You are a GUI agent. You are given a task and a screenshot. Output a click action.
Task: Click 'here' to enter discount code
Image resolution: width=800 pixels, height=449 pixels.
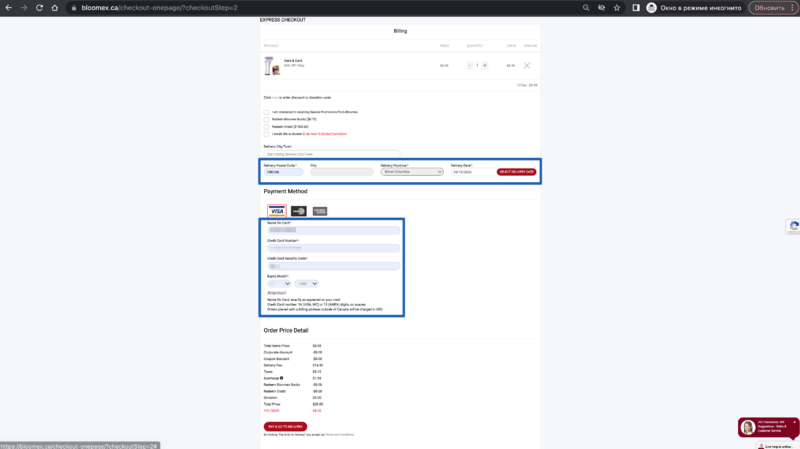(275, 97)
